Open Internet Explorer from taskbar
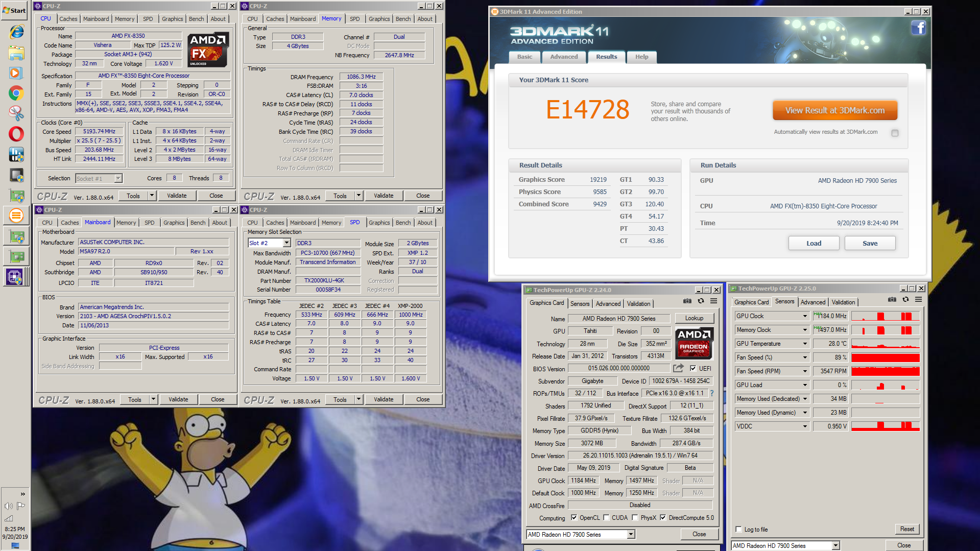Image resolution: width=980 pixels, height=551 pixels. [16, 32]
